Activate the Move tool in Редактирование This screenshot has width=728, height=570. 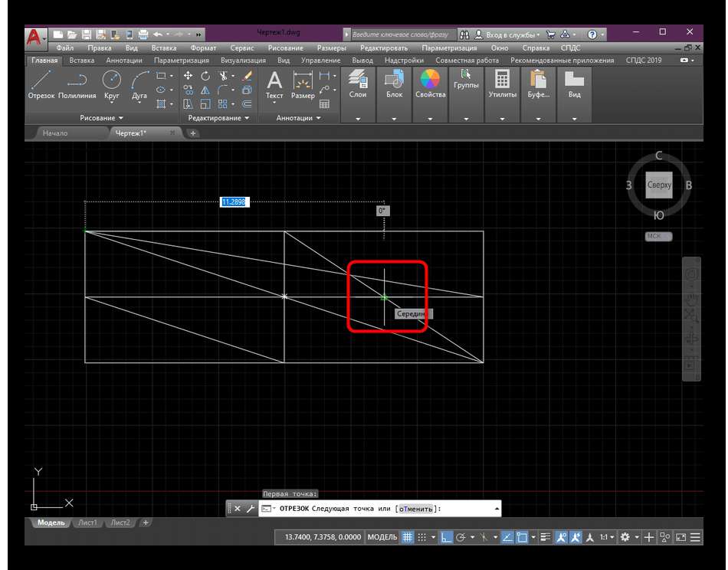[189, 76]
